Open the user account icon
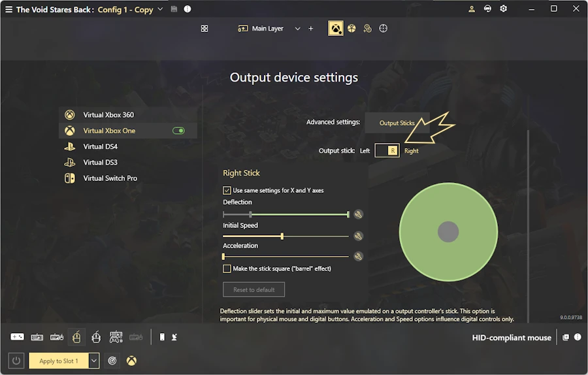The image size is (588, 375). (472, 9)
